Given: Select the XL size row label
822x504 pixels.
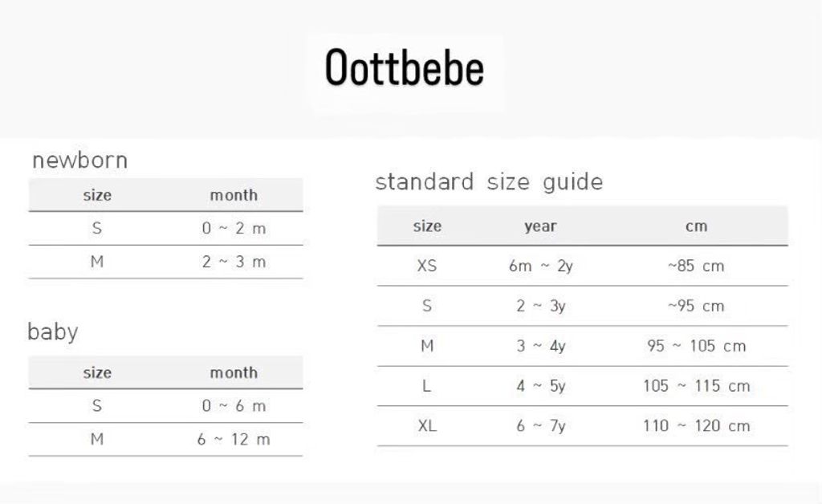Looking at the screenshot, I should click(x=427, y=425).
